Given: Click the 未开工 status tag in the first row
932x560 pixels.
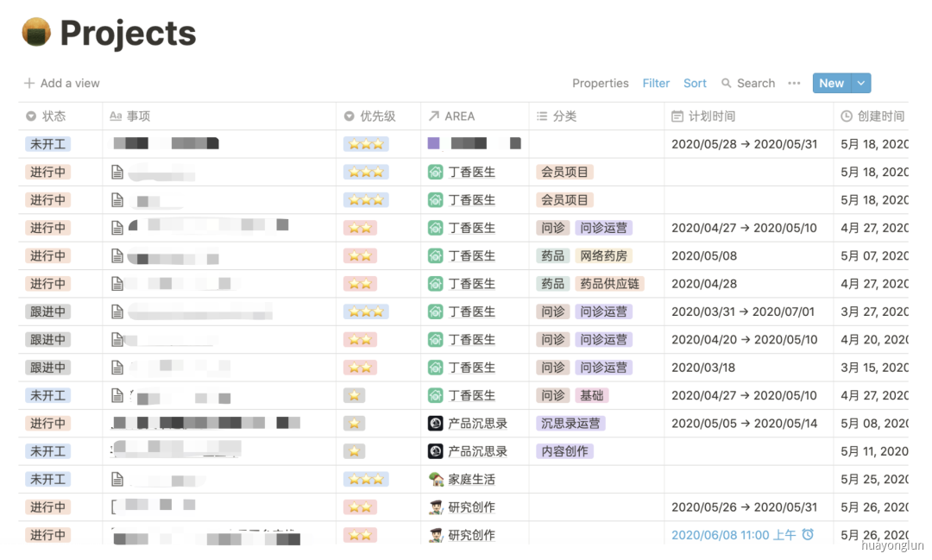Looking at the screenshot, I should click(47, 144).
